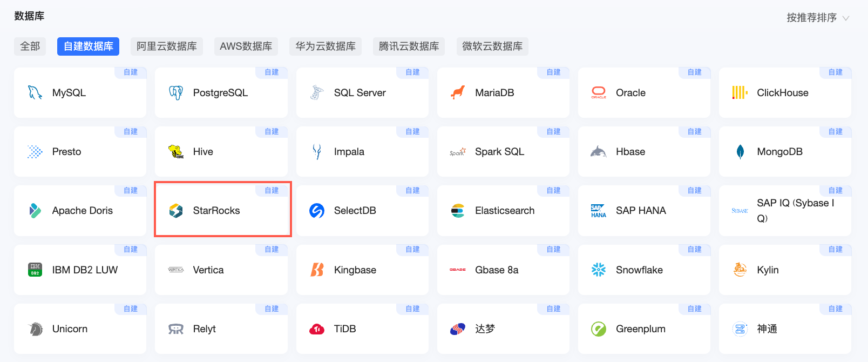Open the AWS数据库 tab
868x362 pixels.
coord(246,46)
